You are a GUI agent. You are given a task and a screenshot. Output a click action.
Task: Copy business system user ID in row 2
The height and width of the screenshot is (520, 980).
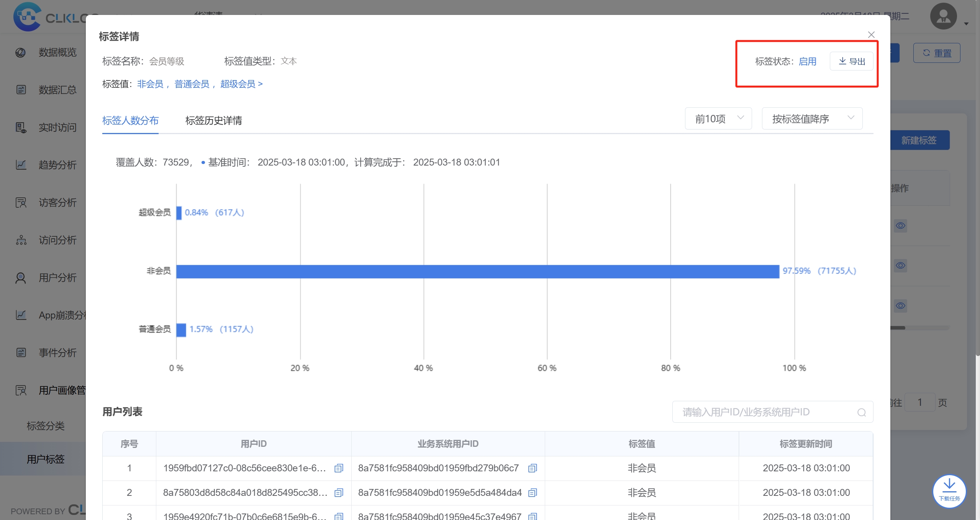coord(533,493)
